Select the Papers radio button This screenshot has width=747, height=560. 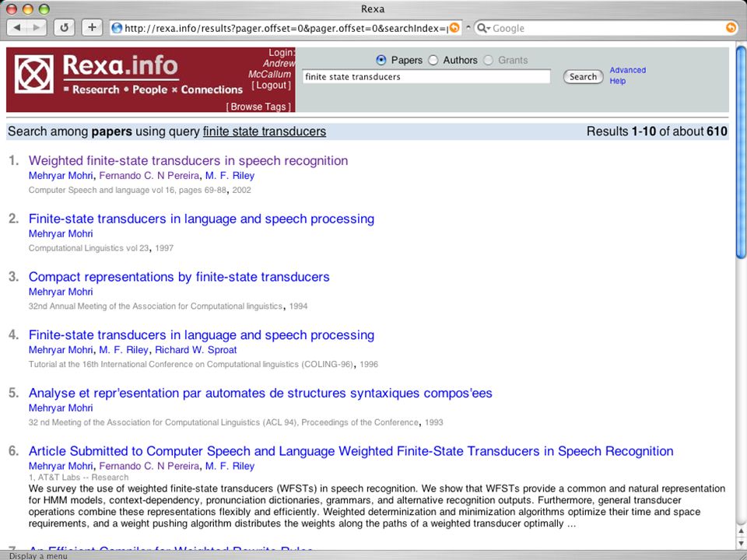click(381, 61)
